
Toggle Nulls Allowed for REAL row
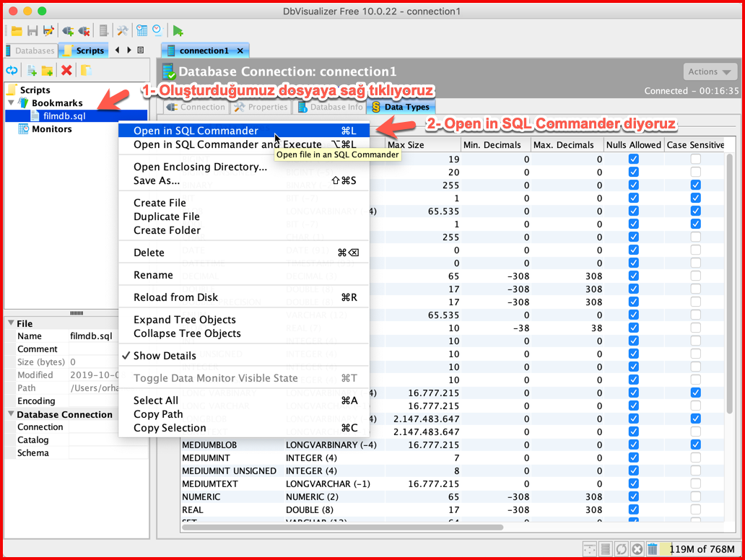633,509
